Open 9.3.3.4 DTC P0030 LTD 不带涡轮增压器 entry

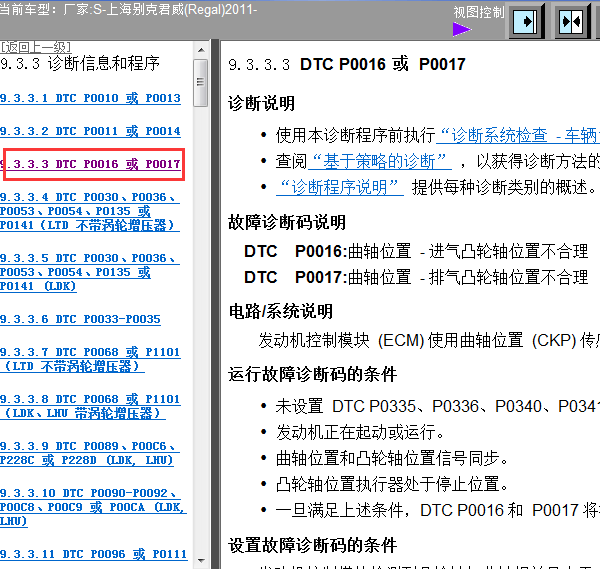[x=90, y=211]
